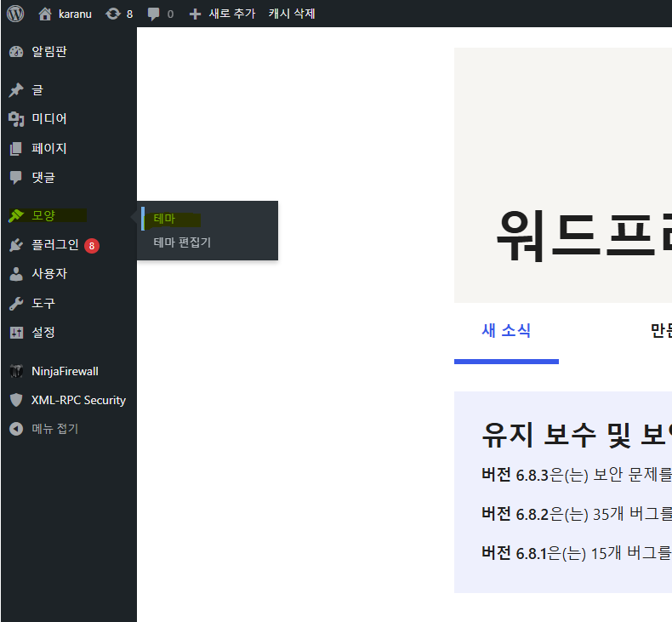This screenshot has width=672, height=622.
Task: Click 캐시 삭제 in the admin bar
Action: click(x=292, y=14)
